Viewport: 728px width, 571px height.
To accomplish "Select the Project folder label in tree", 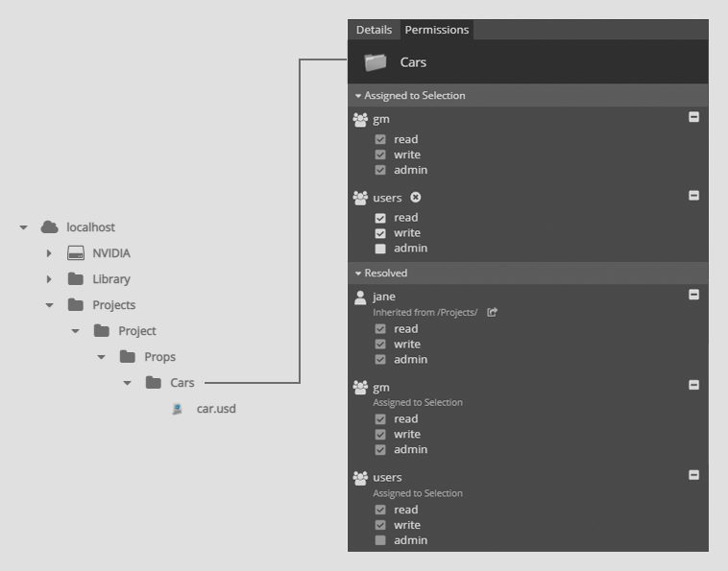I will (137, 331).
